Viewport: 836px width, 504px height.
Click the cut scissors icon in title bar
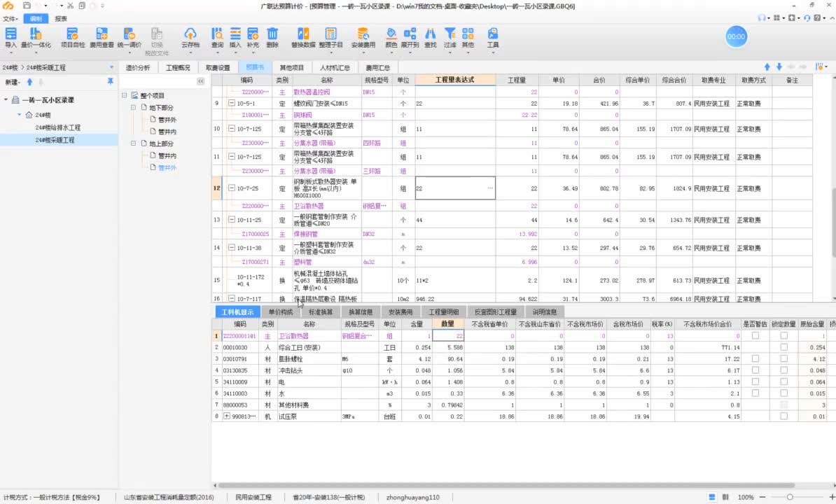pyautogui.click(x=70, y=6)
